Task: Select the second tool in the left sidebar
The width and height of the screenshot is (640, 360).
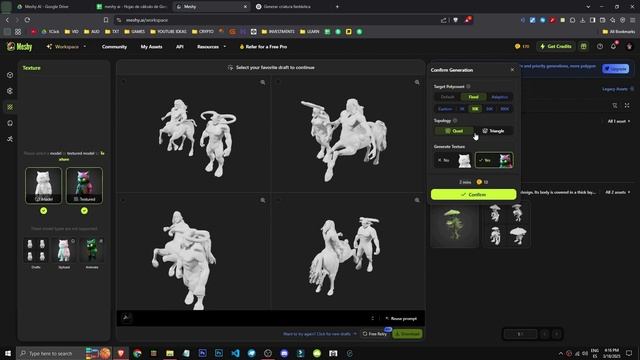Action: [x=10, y=91]
